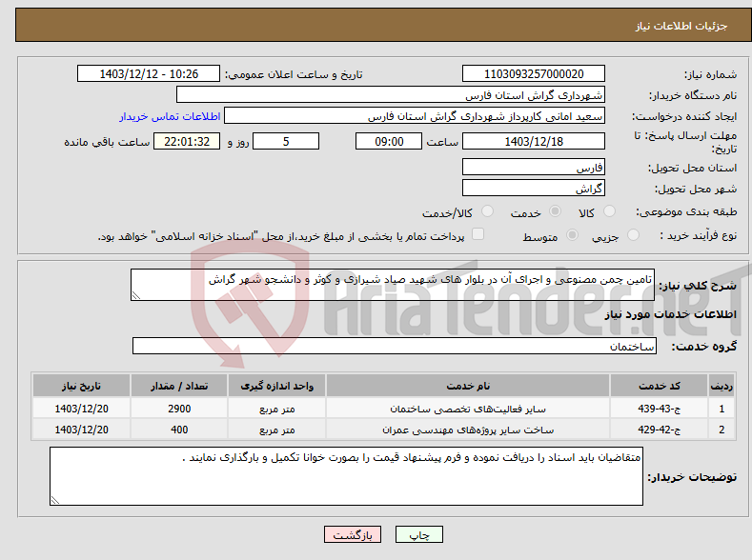Click the تاریخ نیاز column header
Image resolution: width=752 pixels, height=560 pixels.
pyautogui.click(x=82, y=386)
